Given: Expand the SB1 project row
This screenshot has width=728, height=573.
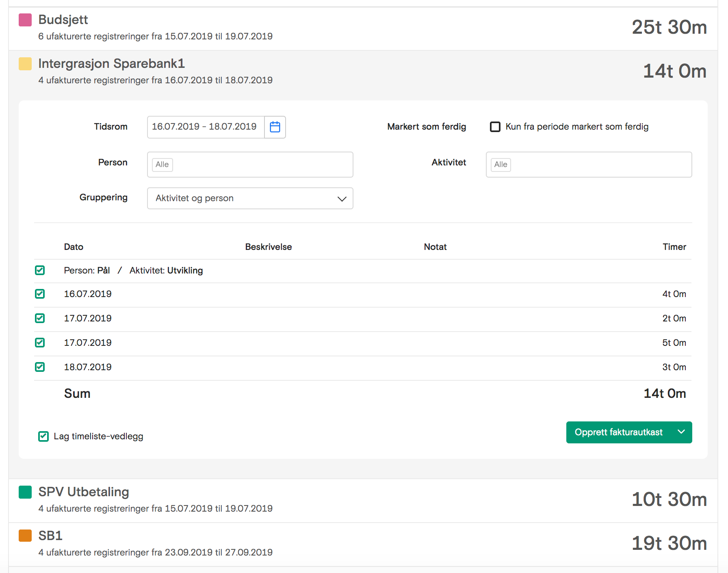Looking at the screenshot, I should click(x=363, y=544).
